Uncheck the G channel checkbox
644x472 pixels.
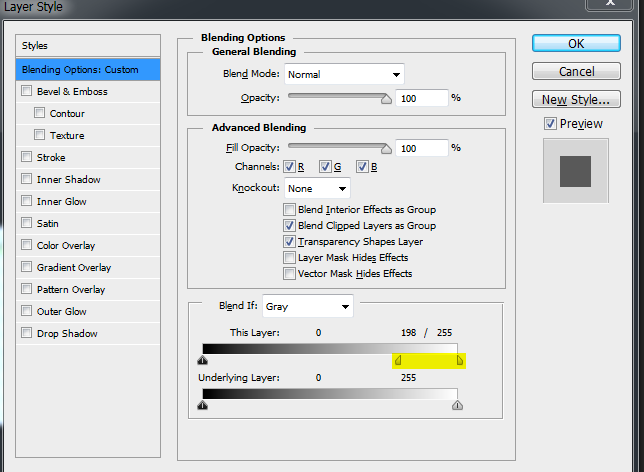point(325,166)
